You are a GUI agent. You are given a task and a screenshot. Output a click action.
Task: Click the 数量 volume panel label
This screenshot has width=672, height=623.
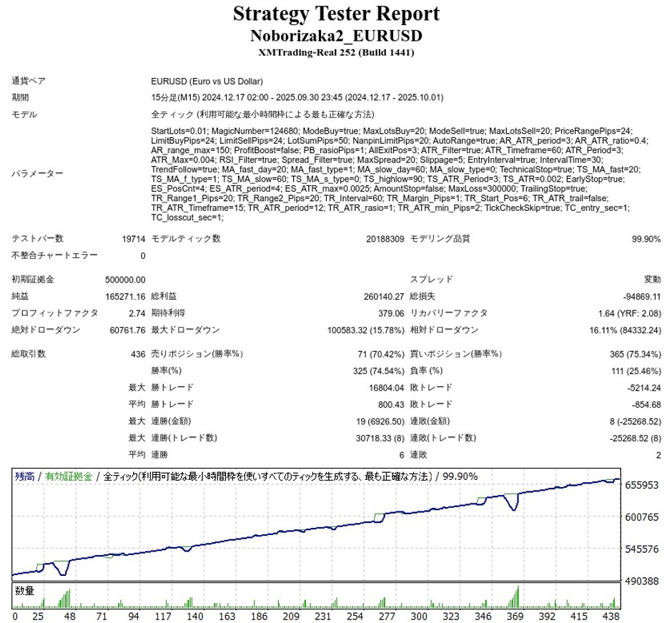click(24, 590)
